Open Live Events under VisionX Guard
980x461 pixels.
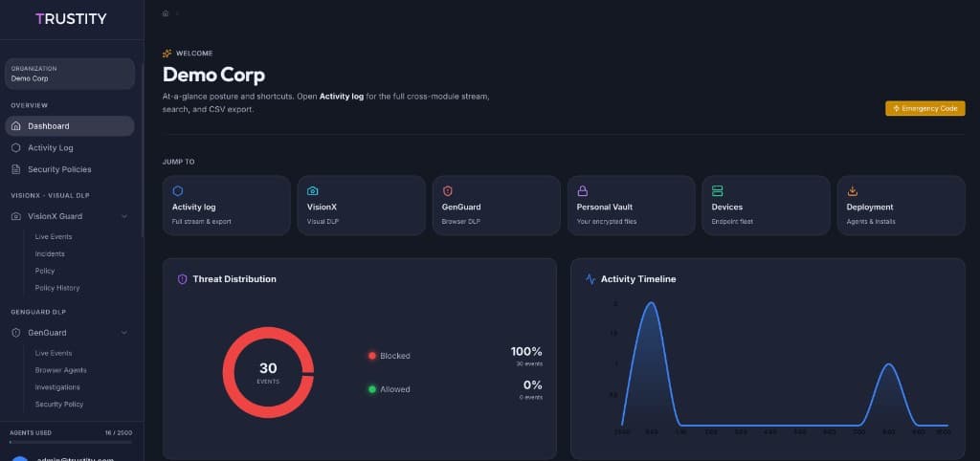(x=54, y=237)
